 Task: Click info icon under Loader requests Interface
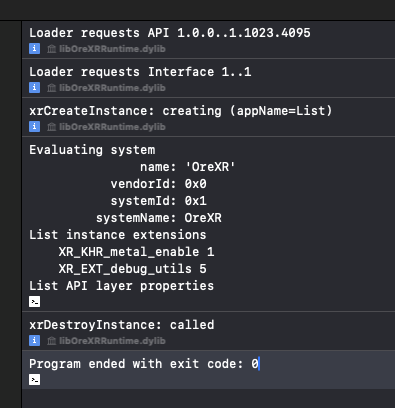34,88
